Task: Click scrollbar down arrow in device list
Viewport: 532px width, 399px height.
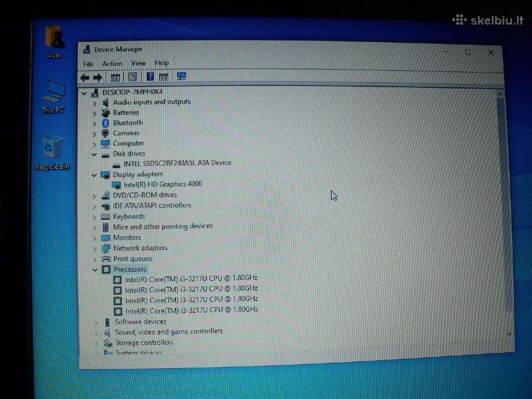Action: (x=509, y=334)
